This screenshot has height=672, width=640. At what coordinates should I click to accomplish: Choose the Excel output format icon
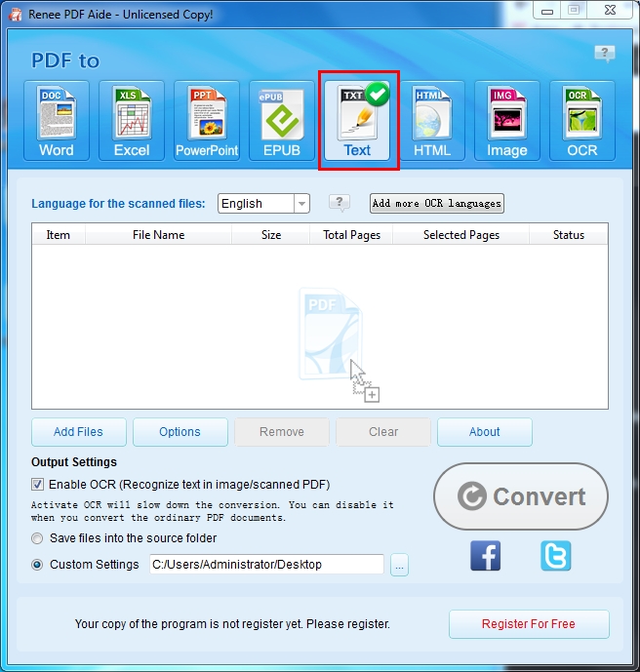point(132,121)
